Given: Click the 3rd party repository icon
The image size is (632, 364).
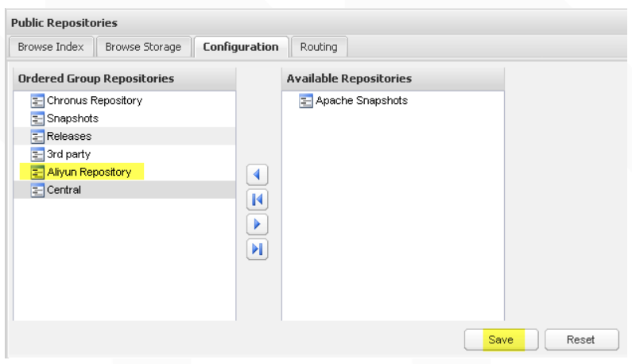Looking at the screenshot, I should point(37,154).
